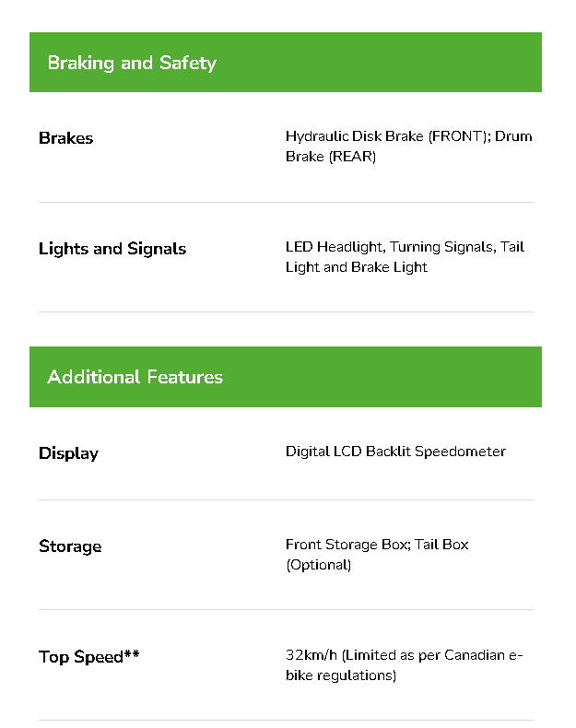Screen dimensions: 576x728
Task: Click the word (FRONT) in brakes description
Action: pyautogui.click(x=456, y=136)
